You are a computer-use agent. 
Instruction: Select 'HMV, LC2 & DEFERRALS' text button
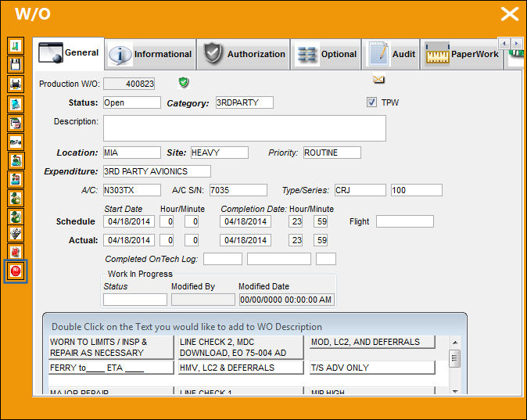[241, 368]
